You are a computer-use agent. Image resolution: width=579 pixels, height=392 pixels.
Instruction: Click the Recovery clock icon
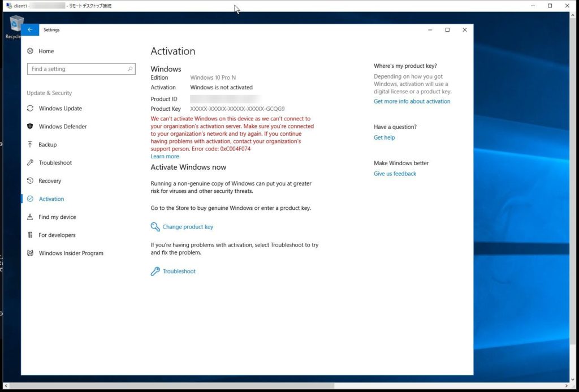point(31,180)
